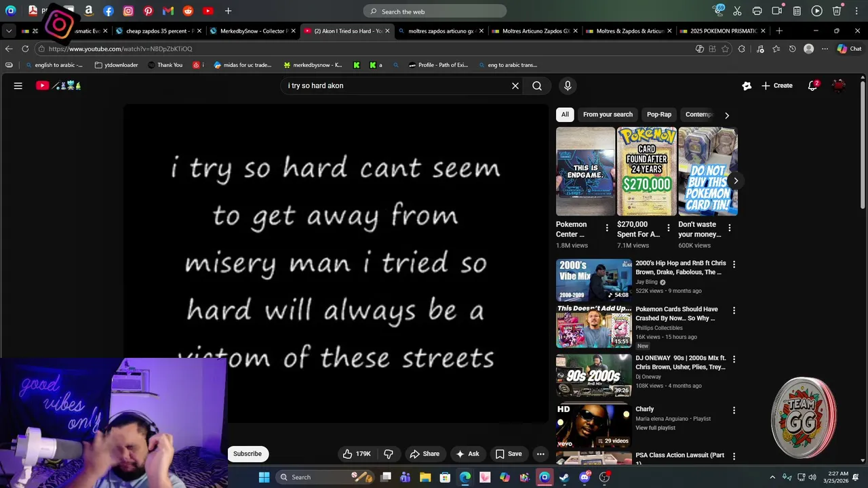Screen dimensions: 868x488
Task: Like the video with thumbs up
Action: coord(357,454)
